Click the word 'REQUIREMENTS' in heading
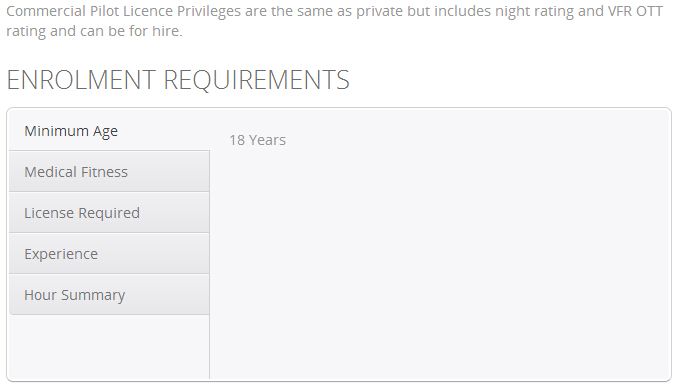 pyautogui.click(x=257, y=80)
